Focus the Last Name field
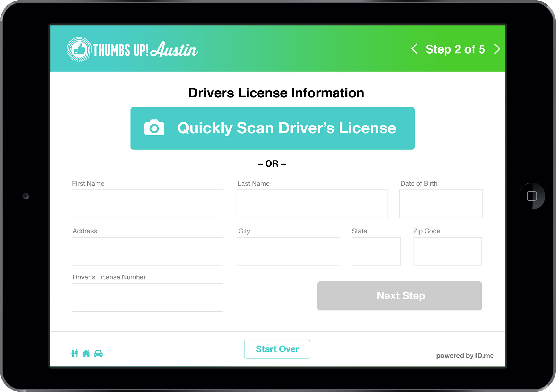The image size is (556, 392). point(312,204)
